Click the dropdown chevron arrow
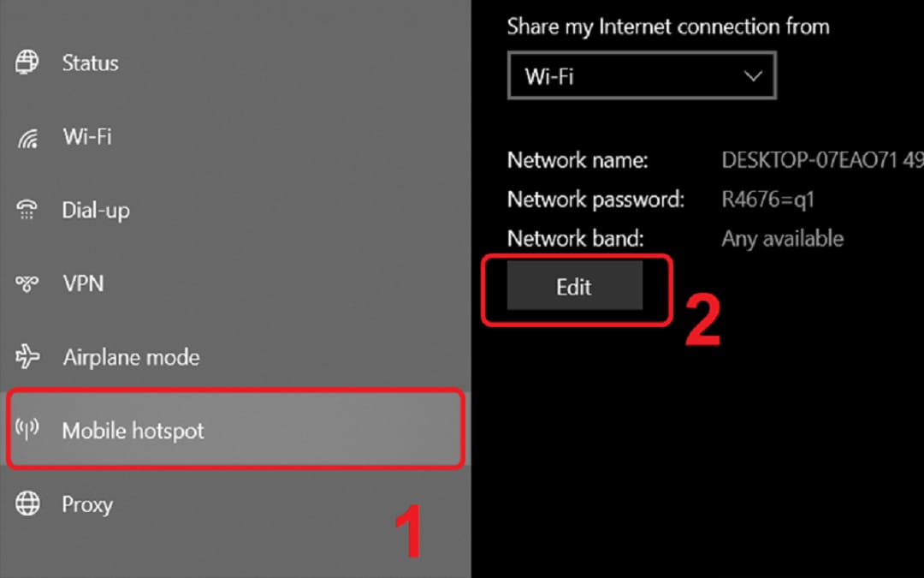 (753, 76)
